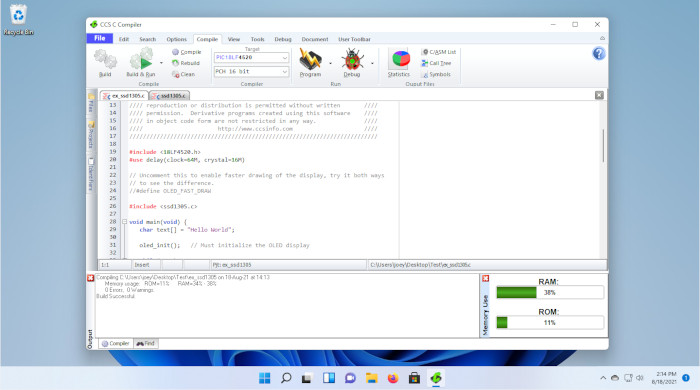This screenshot has width=700, height=390.
Task: Switch to the Debug ribbon tab
Action: coord(283,39)
